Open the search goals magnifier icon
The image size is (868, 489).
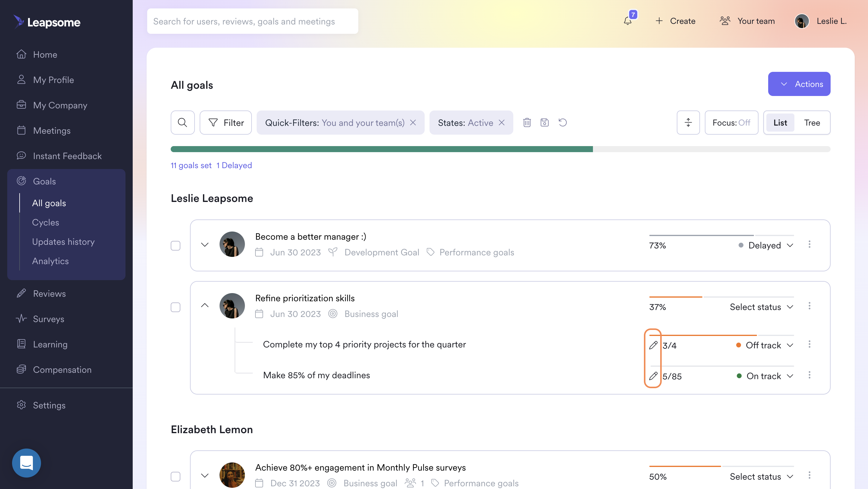pos(183,123)
